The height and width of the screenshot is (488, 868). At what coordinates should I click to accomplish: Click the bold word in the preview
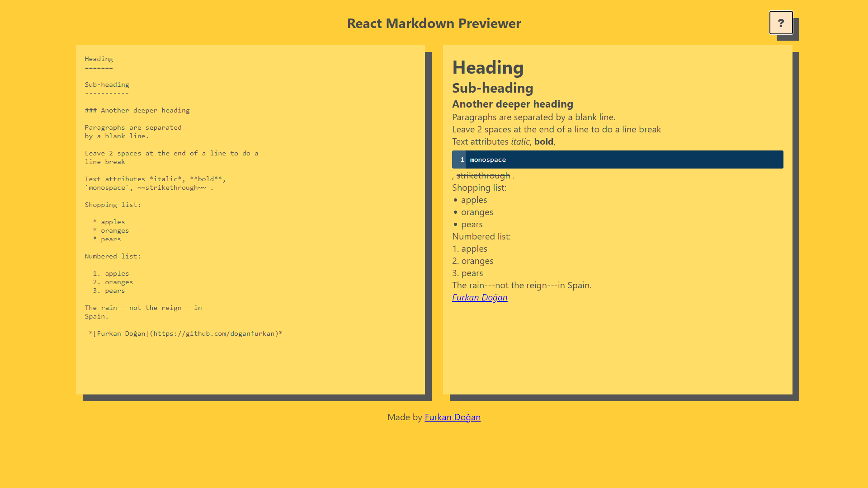(543, 141)
